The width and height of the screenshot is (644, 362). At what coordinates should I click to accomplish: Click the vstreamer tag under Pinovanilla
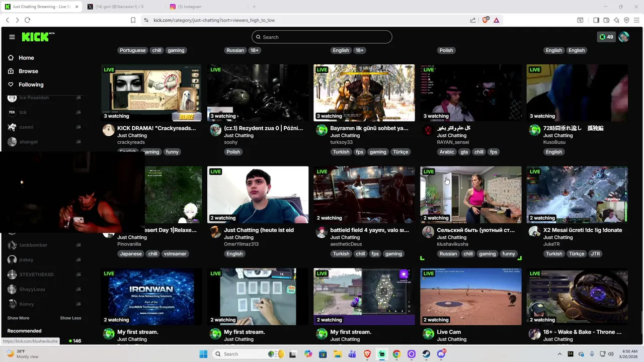pyautogui.click(x=175, y=254)
